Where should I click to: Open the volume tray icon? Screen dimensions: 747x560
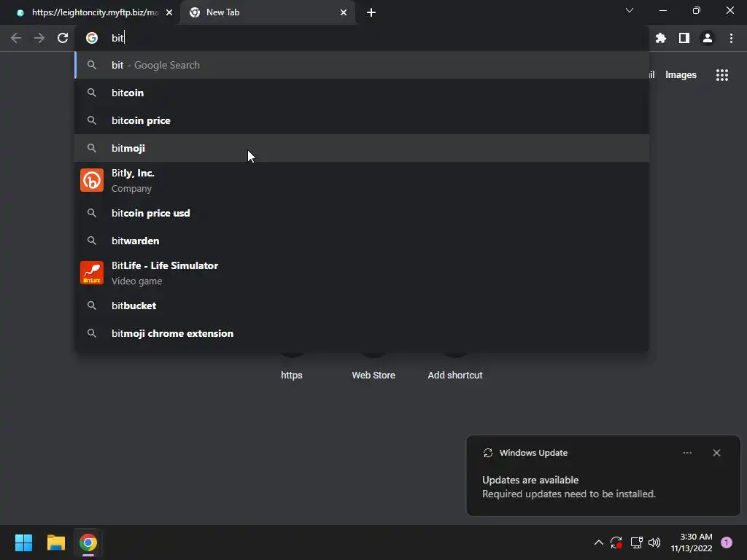tap(654, 542)
